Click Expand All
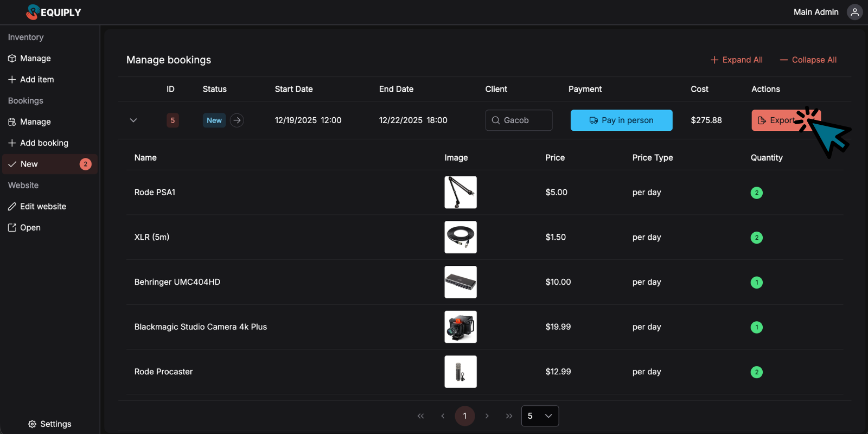Screen dimensions: 868x434 click(x=737, y=60)
